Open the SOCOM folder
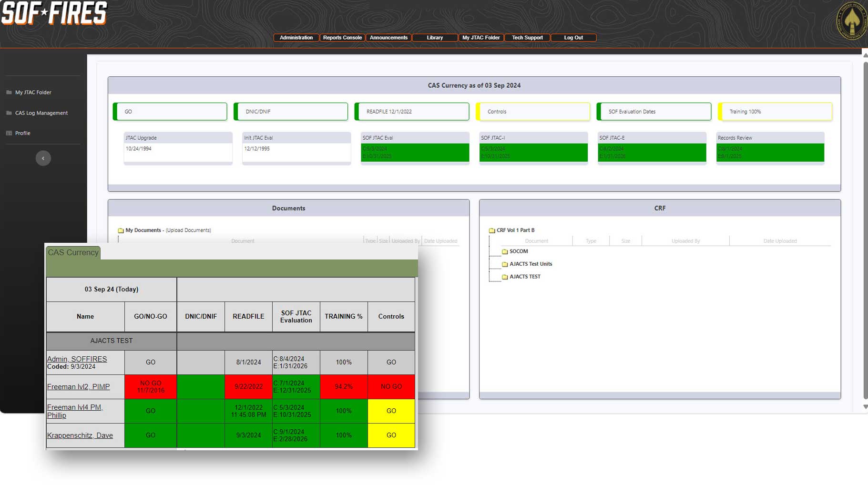The width and height of the screenshot is (868, 487). coord(519,251)
